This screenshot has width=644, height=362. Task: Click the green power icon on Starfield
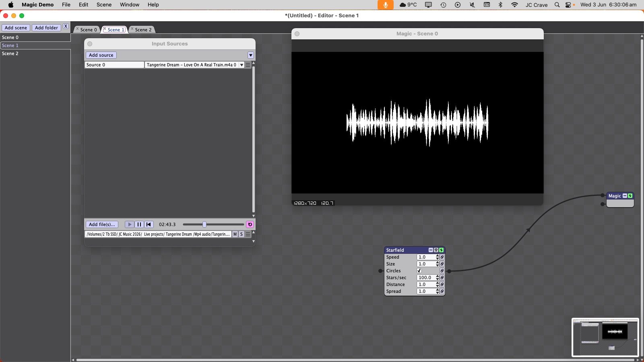click(441, 250)
